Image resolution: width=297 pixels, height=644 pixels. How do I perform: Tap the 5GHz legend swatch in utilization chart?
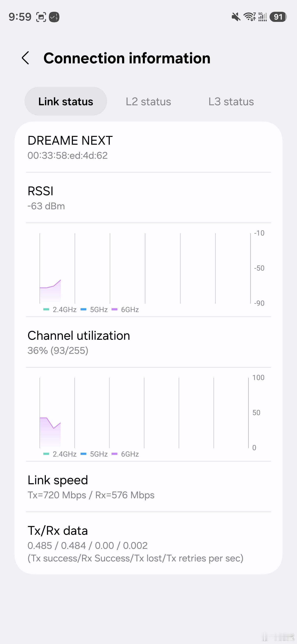pyautogui.click(x=84, y=454)
